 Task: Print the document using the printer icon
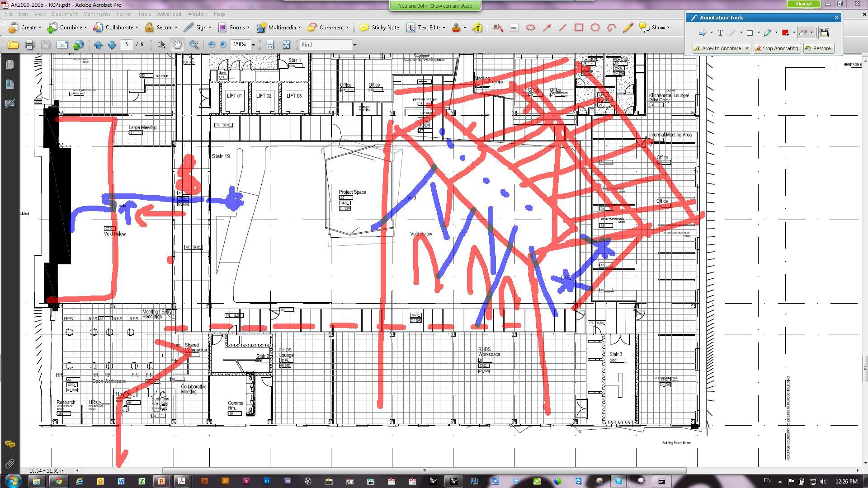(30, 45)
